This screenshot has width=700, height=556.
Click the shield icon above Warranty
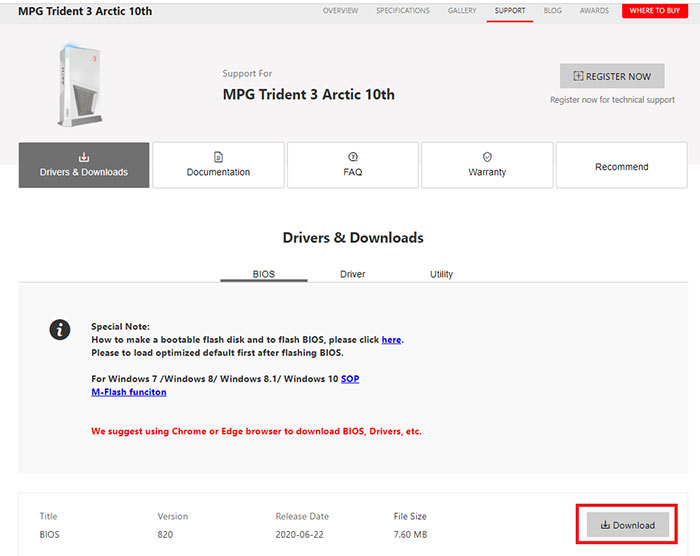(x=487, y=157)
